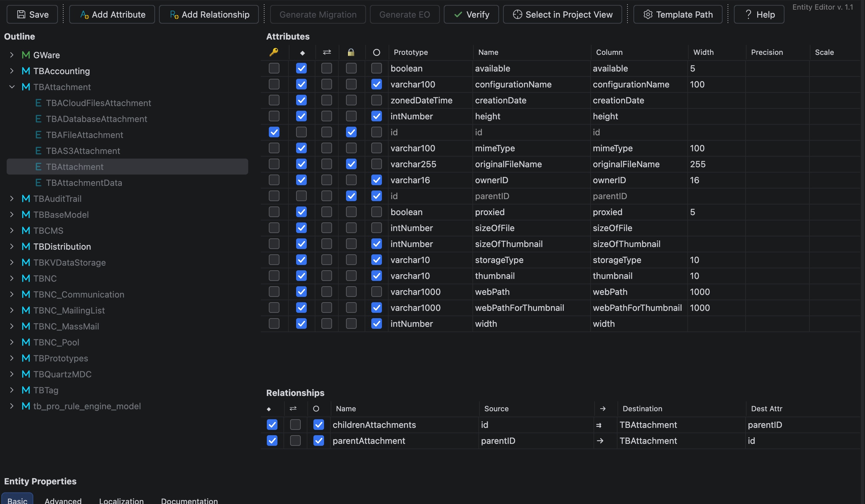This screenshot has height=504, width=865.
Task: Click Add Relationship button
Action: click(209, 14)
